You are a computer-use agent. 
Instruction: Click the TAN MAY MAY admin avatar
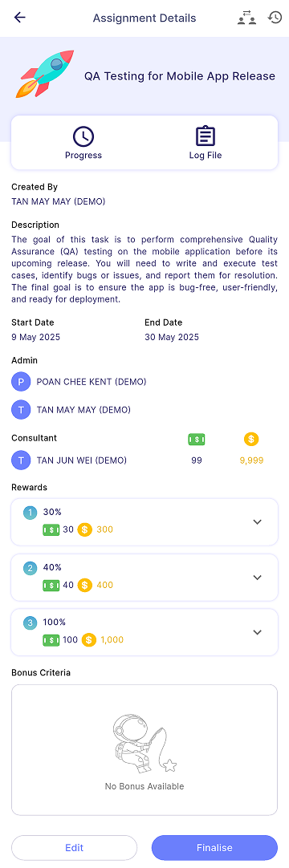pyautogui.click(x=21, y=410)
